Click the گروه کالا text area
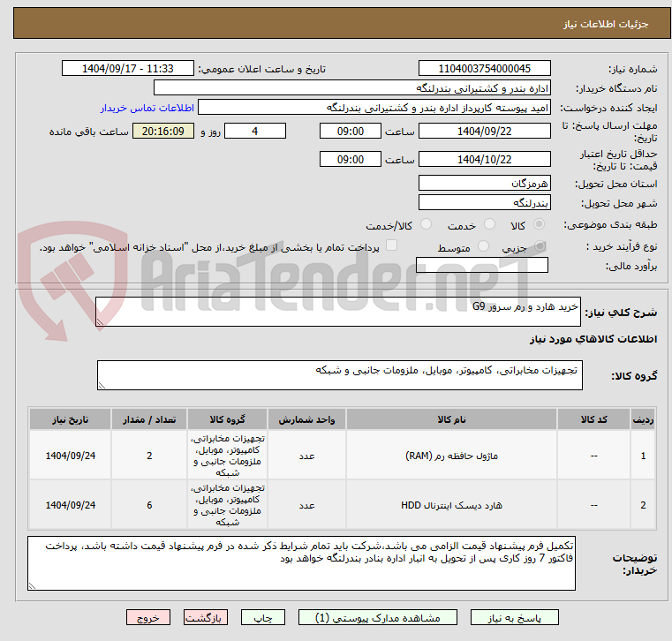The image size is (672, 641). 340,375
